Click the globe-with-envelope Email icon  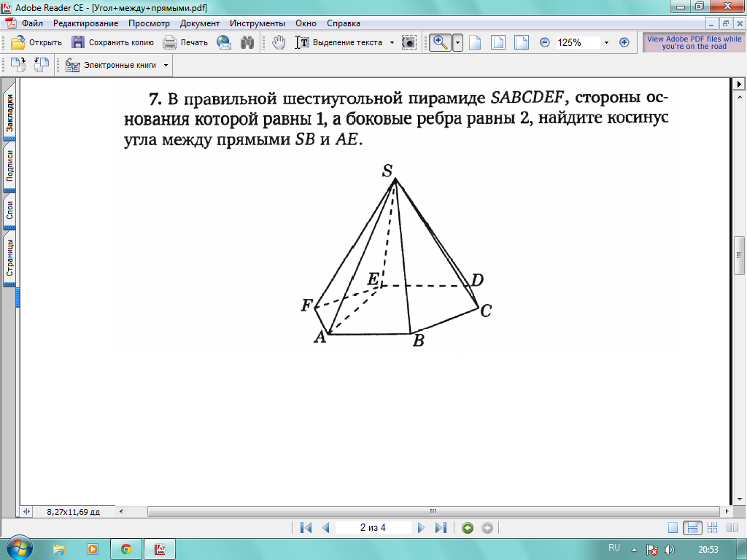224,42
